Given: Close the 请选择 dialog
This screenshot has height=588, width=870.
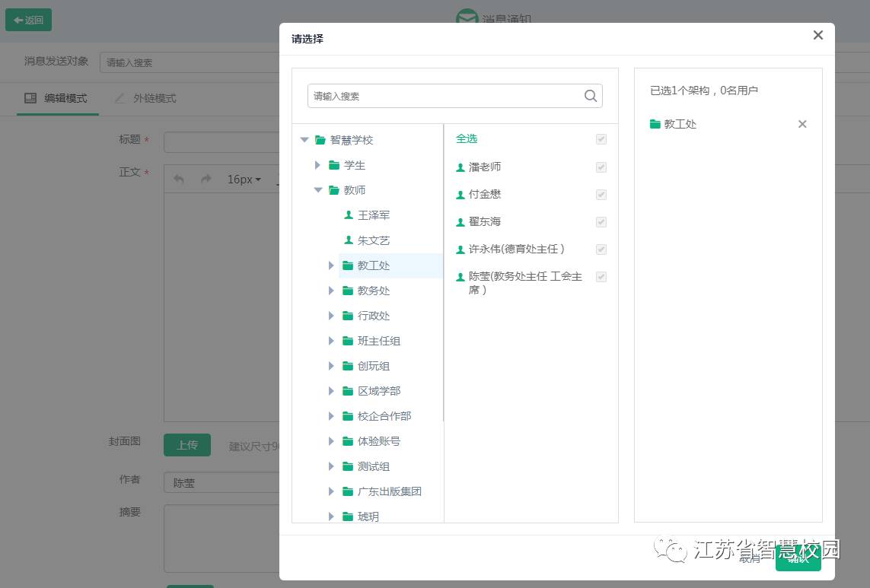Looking at the screenshot, I should pyautogui.click(x=817, y=36).
